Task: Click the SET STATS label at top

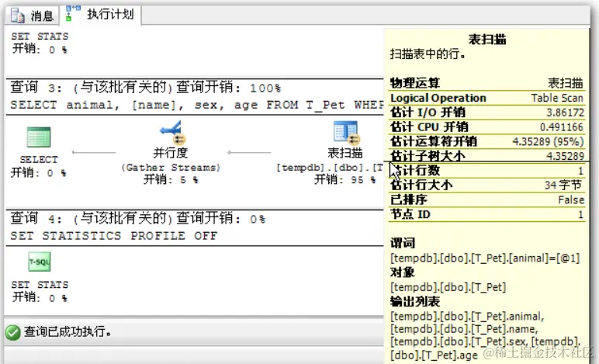Action: coord(40,36)
